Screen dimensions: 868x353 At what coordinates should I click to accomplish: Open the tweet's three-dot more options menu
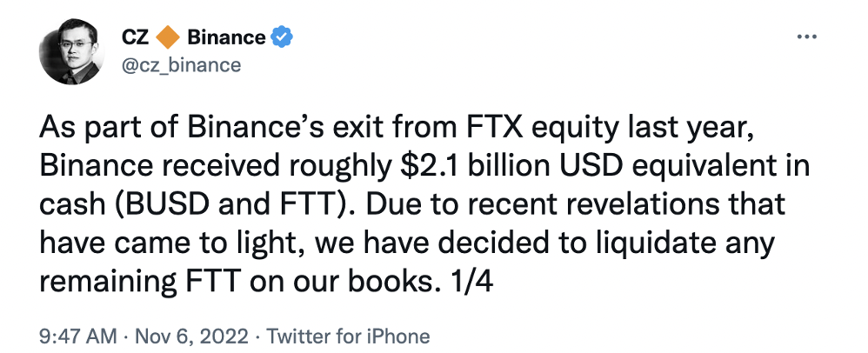(806, 37)
